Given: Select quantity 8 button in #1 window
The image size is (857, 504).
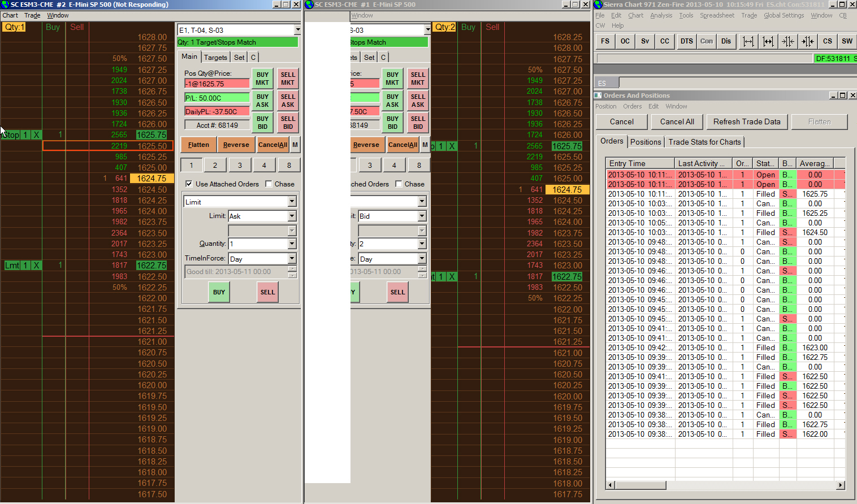Looking at the screenshot, I should point(419,166).
